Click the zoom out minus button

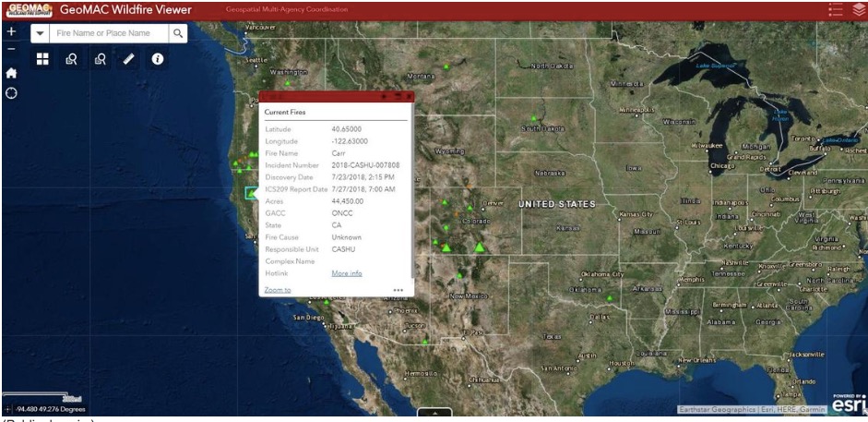(11, 49)
